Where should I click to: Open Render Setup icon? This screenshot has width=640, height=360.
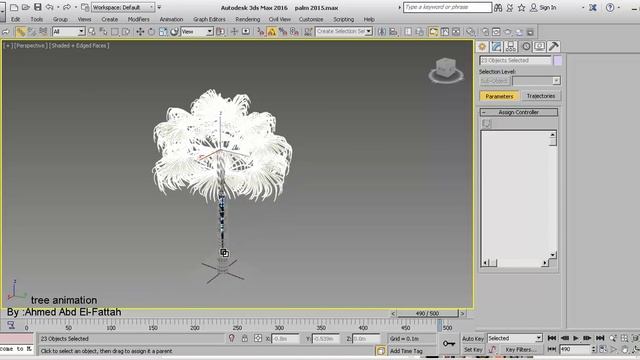[x=485, y=31]
